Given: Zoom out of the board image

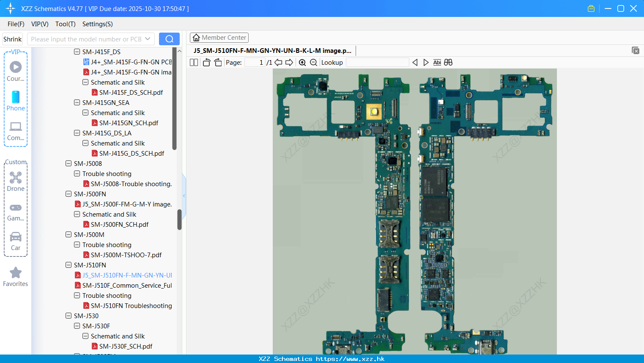Looking at the screenshot, I should [x=313, y=63].
